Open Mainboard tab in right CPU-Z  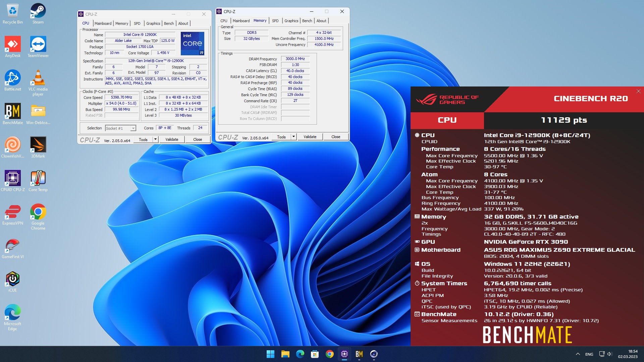[x=241, y=21]
